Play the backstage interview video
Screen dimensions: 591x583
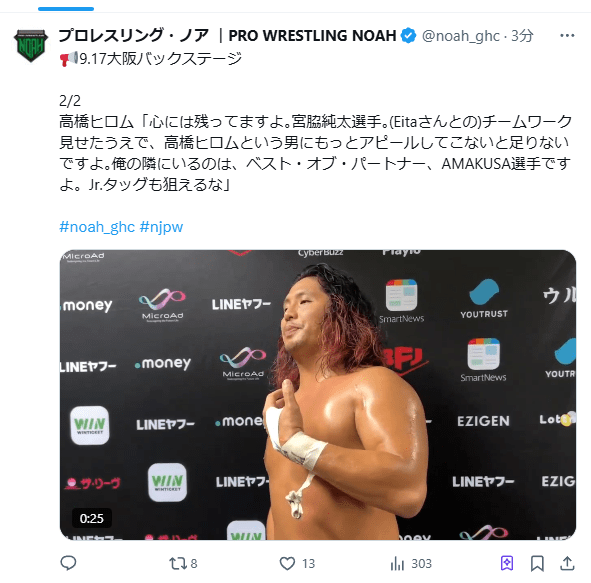pyautogui.click(x=318, y=395)
